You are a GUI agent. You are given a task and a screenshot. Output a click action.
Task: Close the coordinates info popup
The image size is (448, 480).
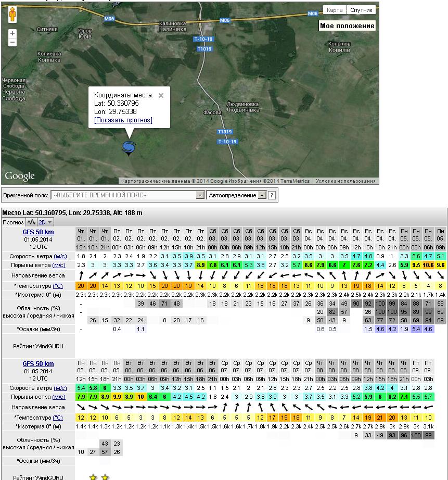click(161, 95)
